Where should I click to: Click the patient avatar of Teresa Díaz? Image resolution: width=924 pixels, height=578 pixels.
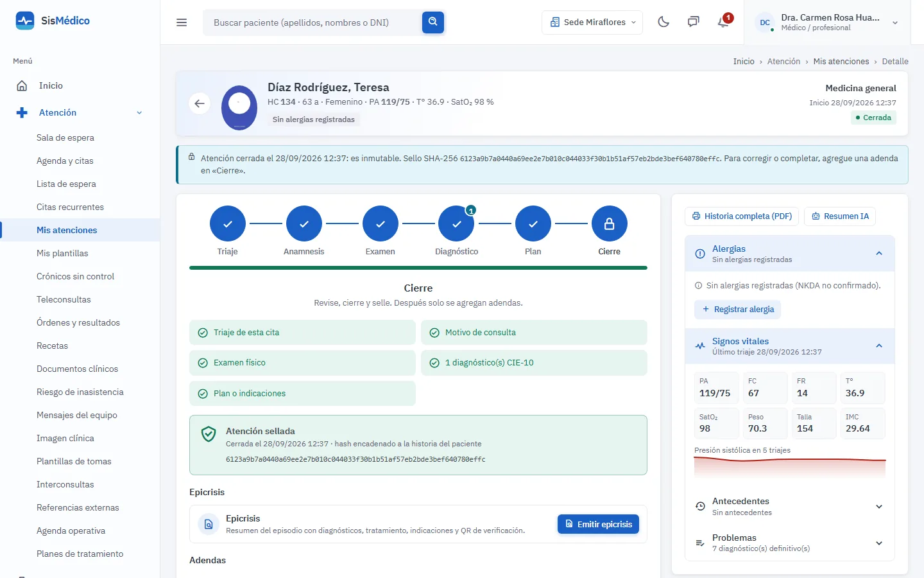[239, 107]
